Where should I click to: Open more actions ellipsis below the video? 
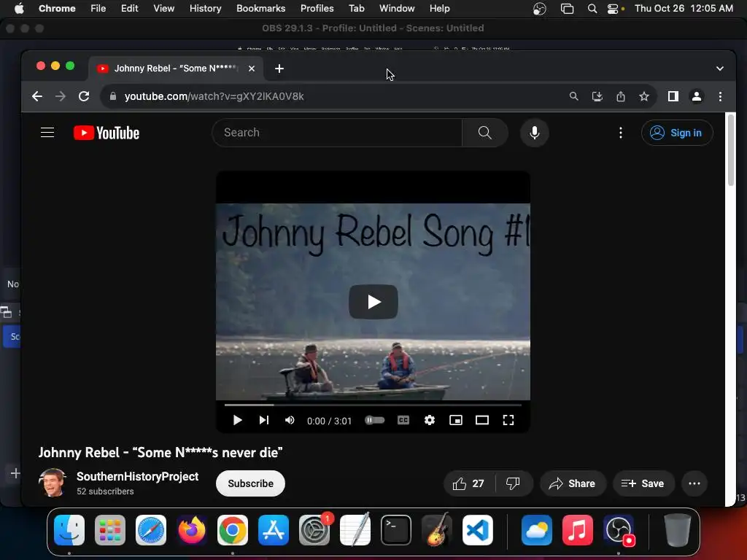694,483
